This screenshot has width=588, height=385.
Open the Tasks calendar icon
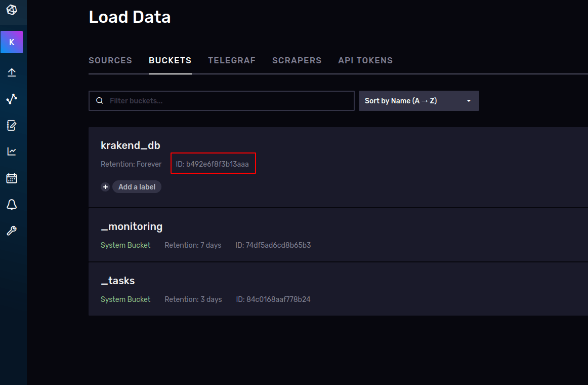(x=12, y=178)
